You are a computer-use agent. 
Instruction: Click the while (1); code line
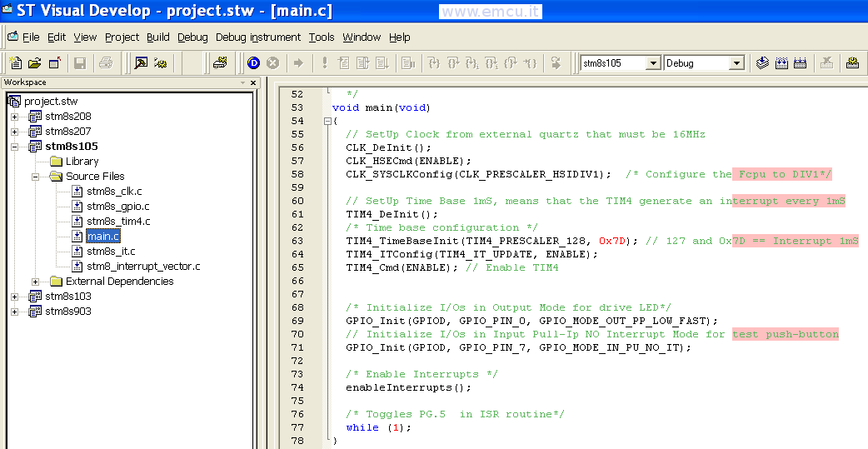point(379,427)
